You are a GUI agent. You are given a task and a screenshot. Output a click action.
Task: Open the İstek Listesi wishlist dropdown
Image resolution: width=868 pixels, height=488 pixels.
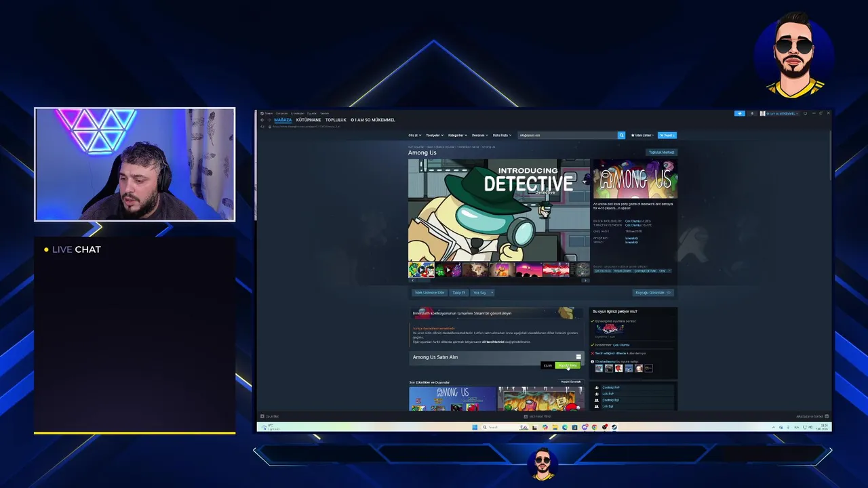coord(643,135)
